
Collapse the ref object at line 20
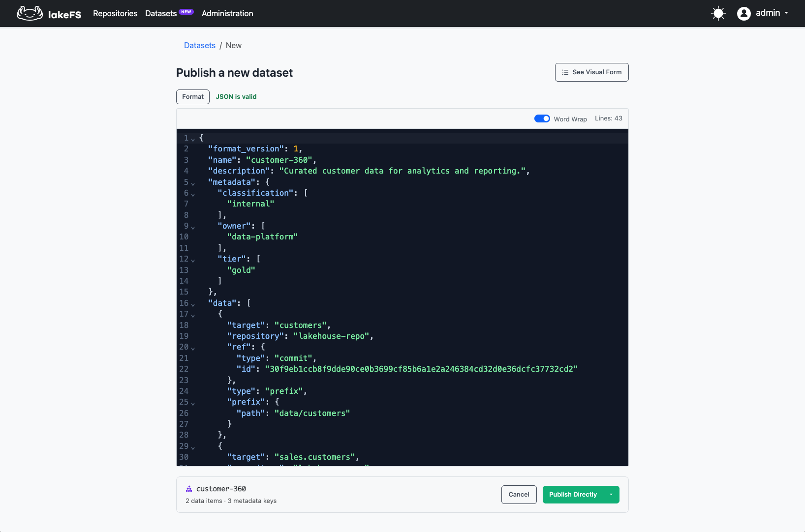click(x=193, y=348)
